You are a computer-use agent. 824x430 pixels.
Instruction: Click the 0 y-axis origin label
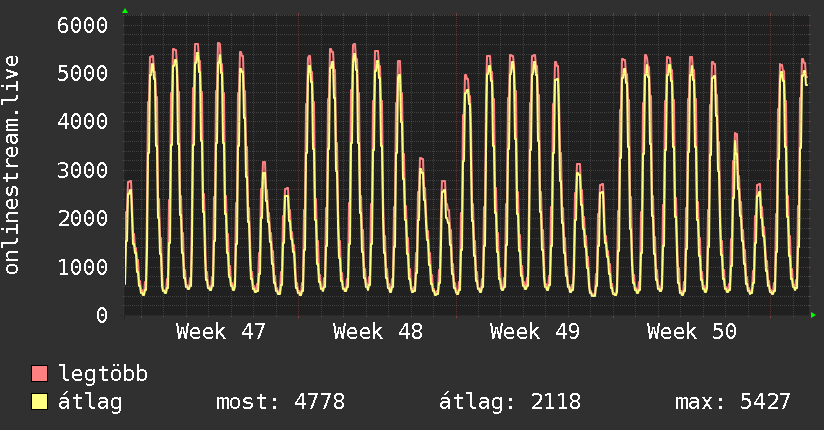point(101,315)
